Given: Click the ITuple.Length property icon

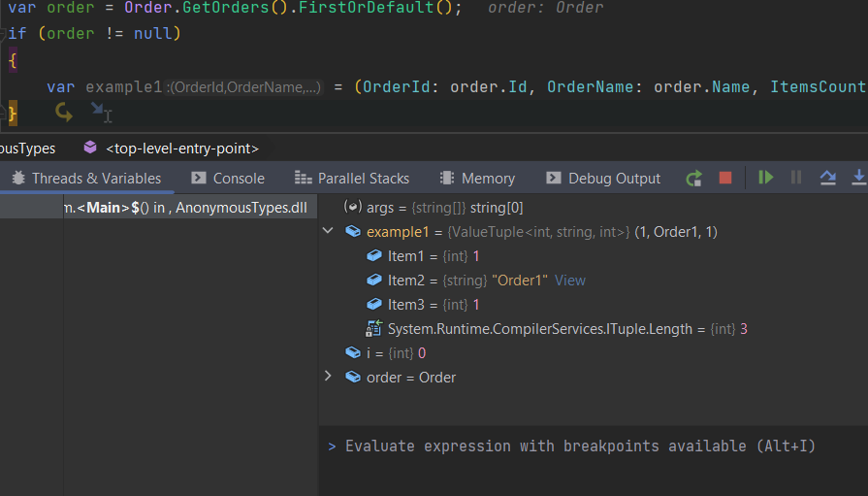Looking at the screenshot, I should 373,329.
